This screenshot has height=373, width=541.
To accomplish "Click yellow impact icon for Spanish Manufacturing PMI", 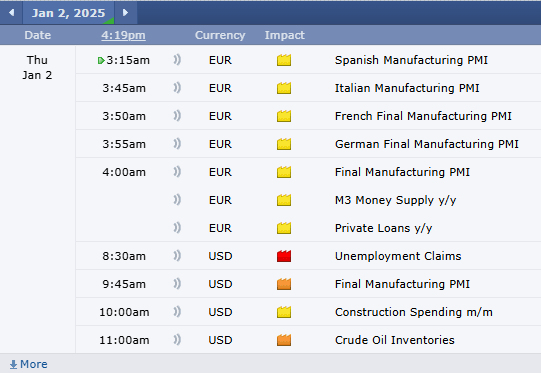I will point(284,60).
